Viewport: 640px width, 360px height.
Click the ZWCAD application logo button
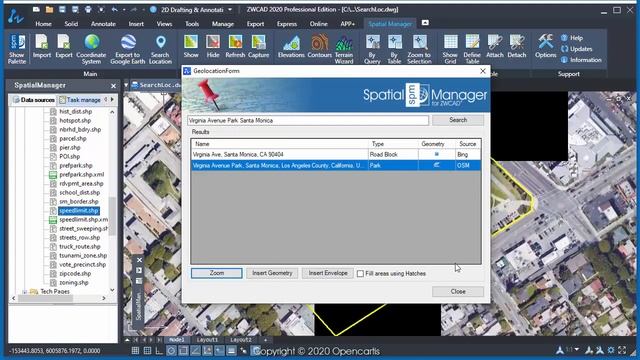(x=16, y=16)
